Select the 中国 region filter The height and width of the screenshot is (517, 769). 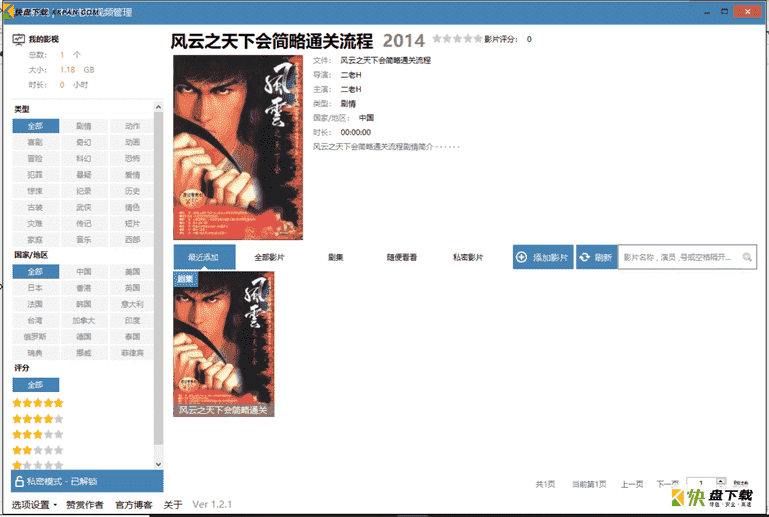click(x=84, y=272)
